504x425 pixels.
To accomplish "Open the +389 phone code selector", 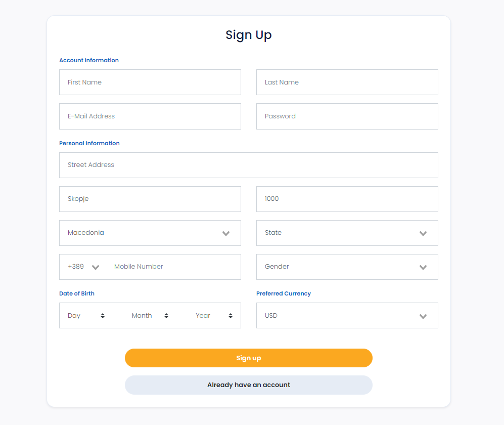I will pos(83,267).
